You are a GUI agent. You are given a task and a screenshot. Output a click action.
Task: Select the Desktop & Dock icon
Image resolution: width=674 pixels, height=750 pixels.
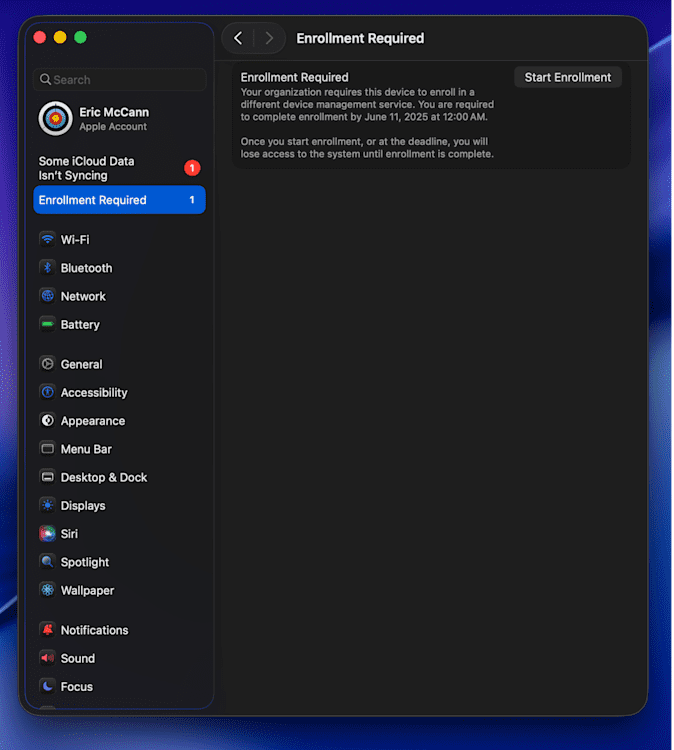coord(47,477)
